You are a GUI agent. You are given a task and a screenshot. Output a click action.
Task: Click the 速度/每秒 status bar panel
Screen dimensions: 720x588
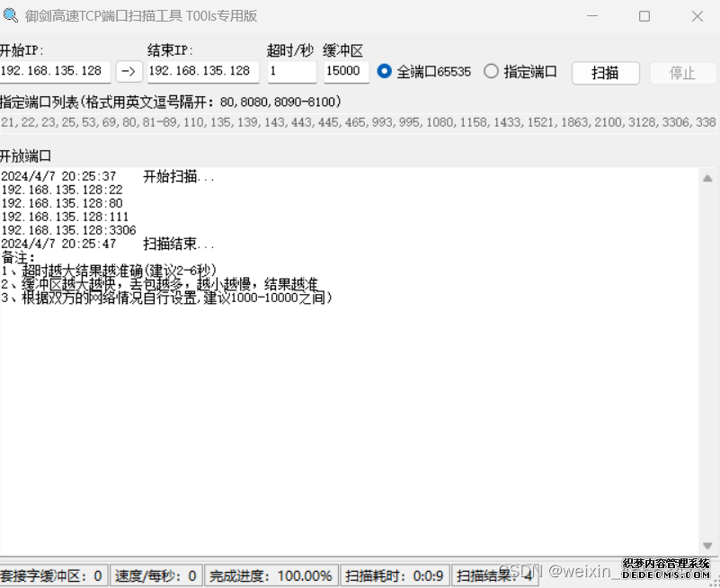point(156,575)
